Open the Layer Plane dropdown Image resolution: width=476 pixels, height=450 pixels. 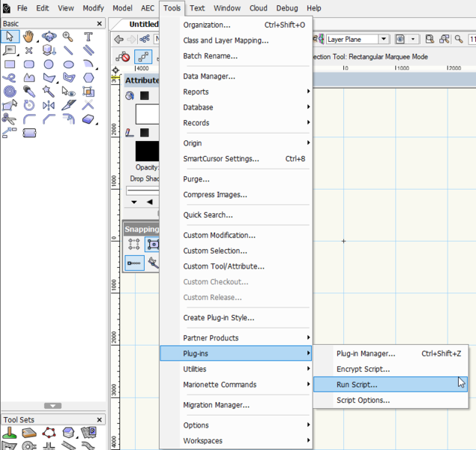click(384, 39)
